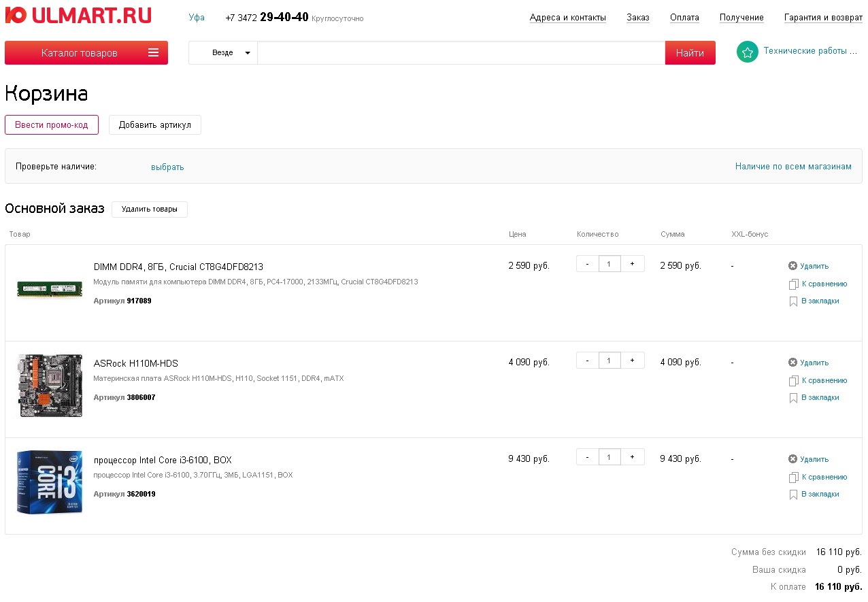Click the Ваша скидка 0 руб. value
The width and height of the screenshot is (868, 602).
point(850,570)
